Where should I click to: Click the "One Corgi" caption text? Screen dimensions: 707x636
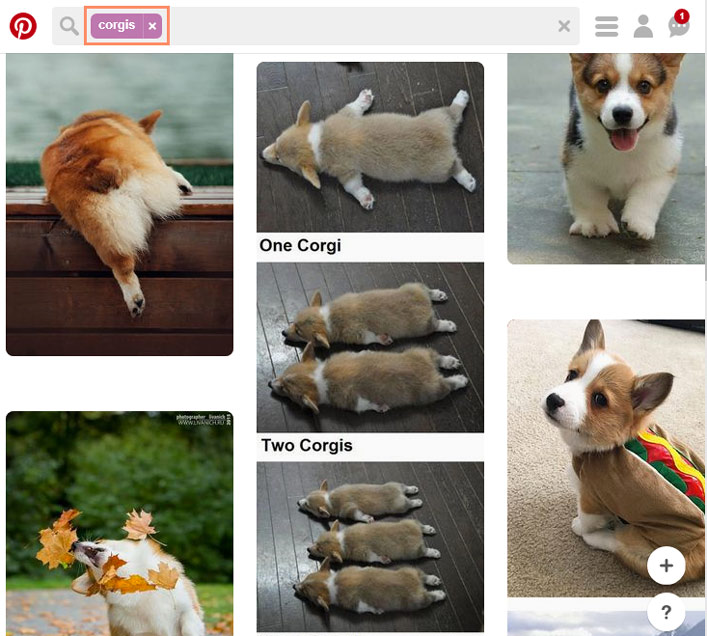point(300,246)
